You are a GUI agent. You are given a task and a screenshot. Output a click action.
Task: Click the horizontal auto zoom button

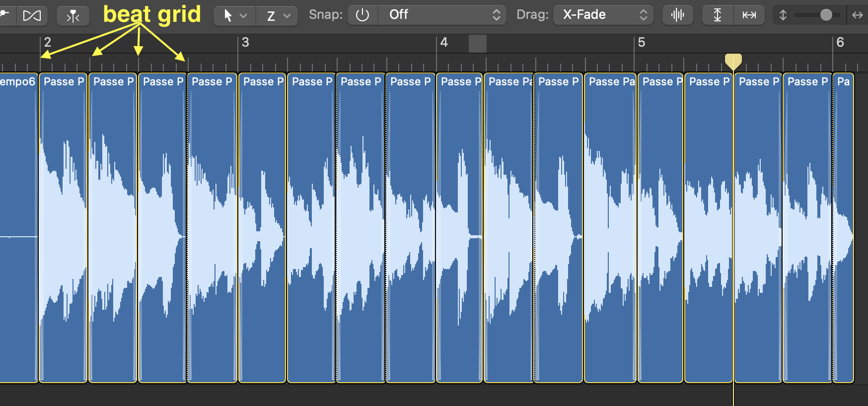pyautogui.click(x=749, y=15)
